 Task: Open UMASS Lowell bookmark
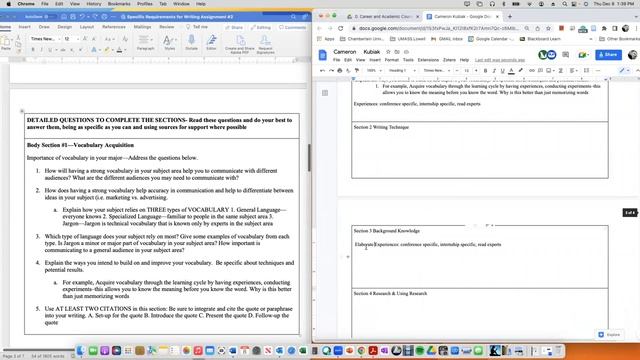(408, 39)
